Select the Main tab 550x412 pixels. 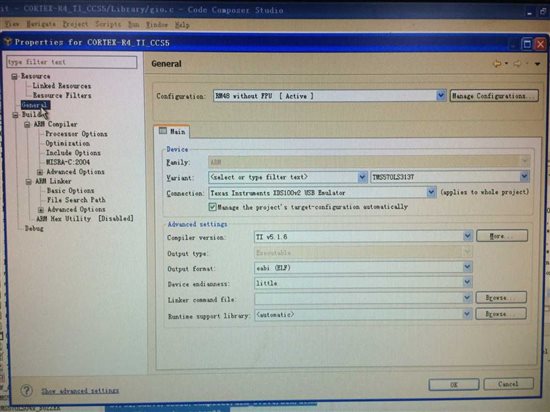tap(172, 131)
